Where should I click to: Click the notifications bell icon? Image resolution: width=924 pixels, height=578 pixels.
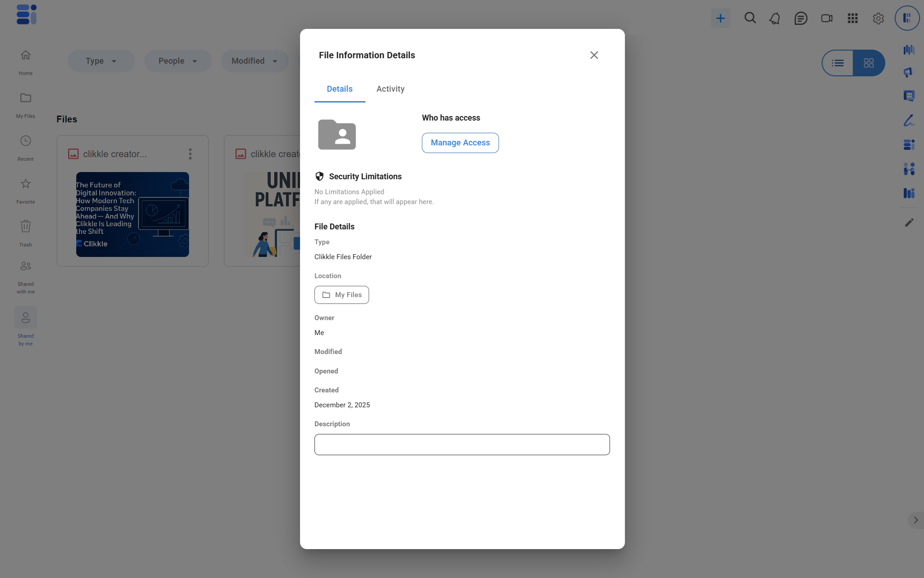tap(775, 19)
